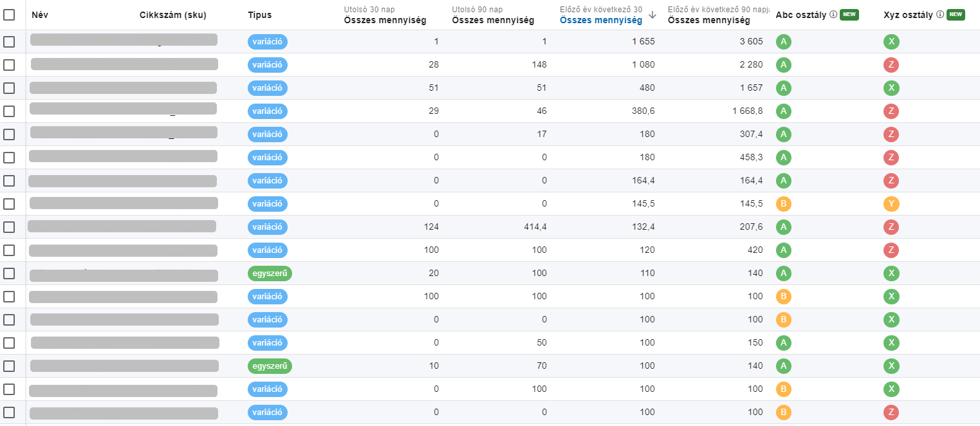The height and width of the screenshot is (426, 980).
Task: Click the Cikkszám (sku) column header
Action: coord(173,15)
